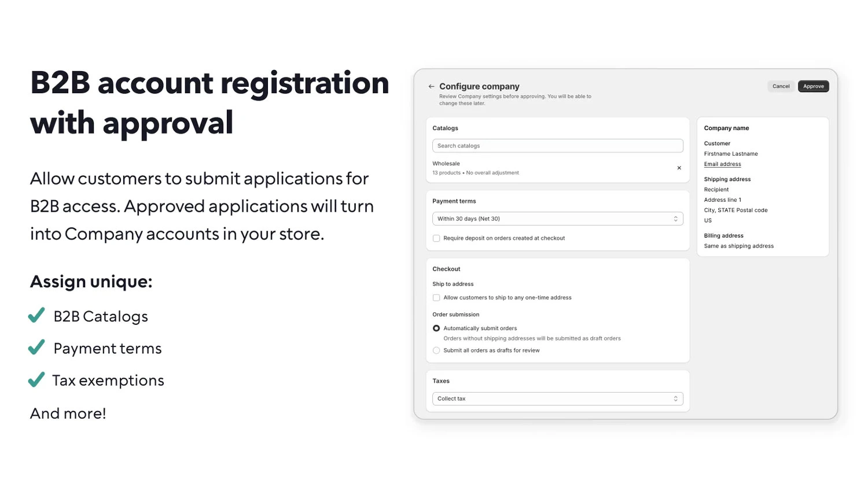Click the Cancel button

pyautogui.click(x=781, y=86)
